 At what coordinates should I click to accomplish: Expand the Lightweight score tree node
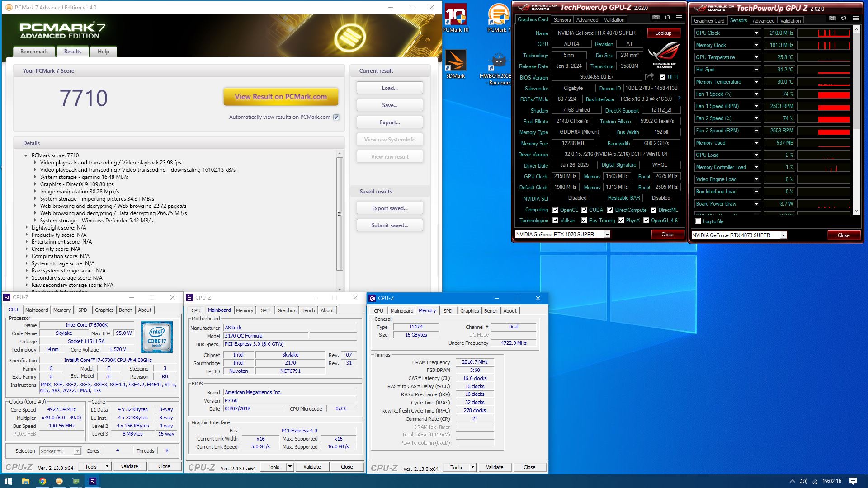(x=26, y=228)
